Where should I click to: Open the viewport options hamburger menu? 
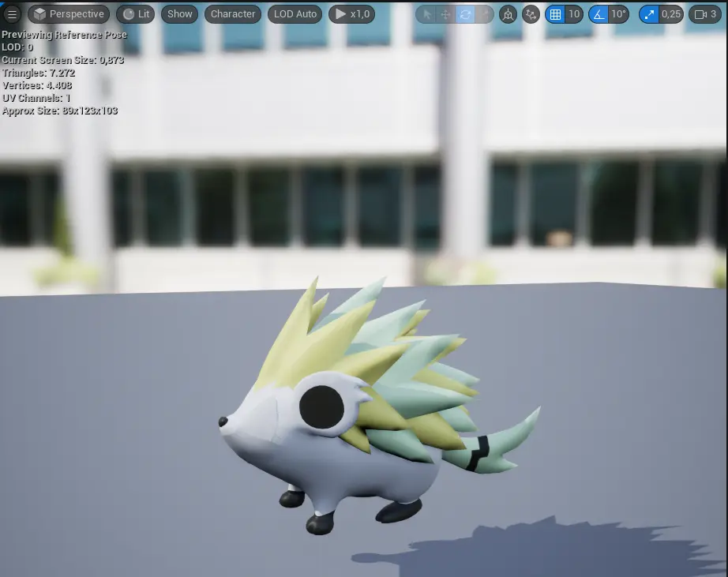[x=12, y=14]
